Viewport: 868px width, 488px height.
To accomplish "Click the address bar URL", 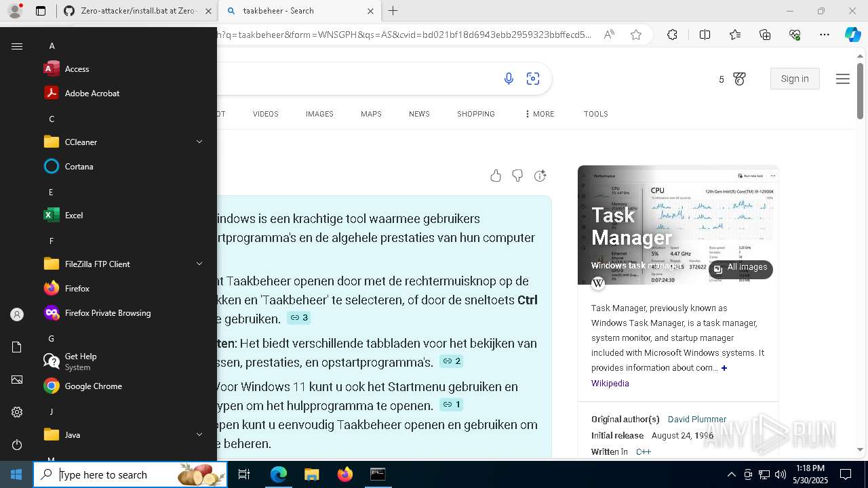I will tap(404, 35).
